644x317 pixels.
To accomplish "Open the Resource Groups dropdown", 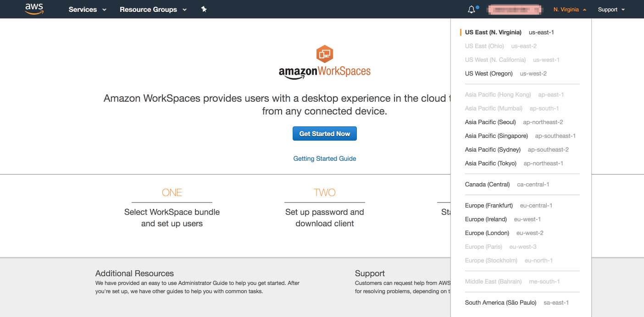I will tap(153, 10).
